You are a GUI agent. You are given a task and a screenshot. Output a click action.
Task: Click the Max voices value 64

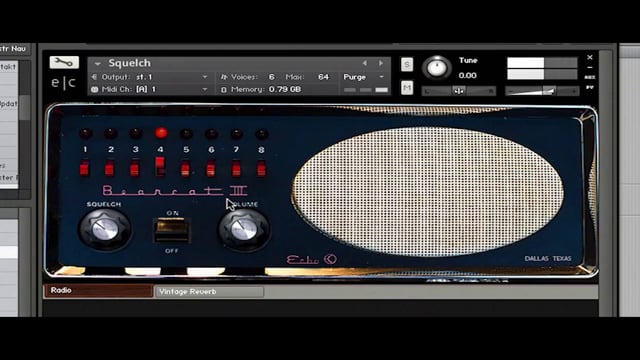tap(323, 77)
